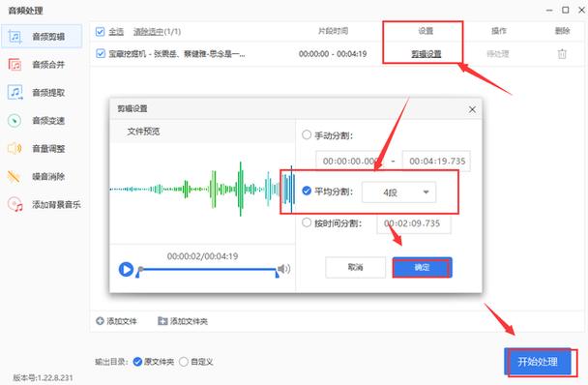Viewport: 588px width, 385px height.
Task: Select the 按时间分割 radio option
Action: (307, 222)
